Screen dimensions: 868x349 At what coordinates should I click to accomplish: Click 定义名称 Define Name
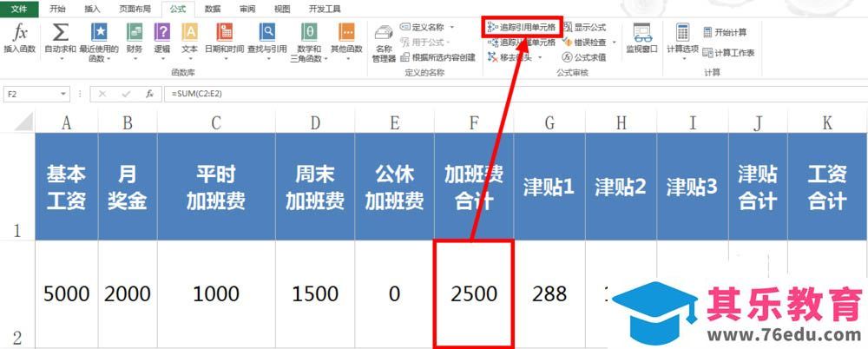pos(423,27)
